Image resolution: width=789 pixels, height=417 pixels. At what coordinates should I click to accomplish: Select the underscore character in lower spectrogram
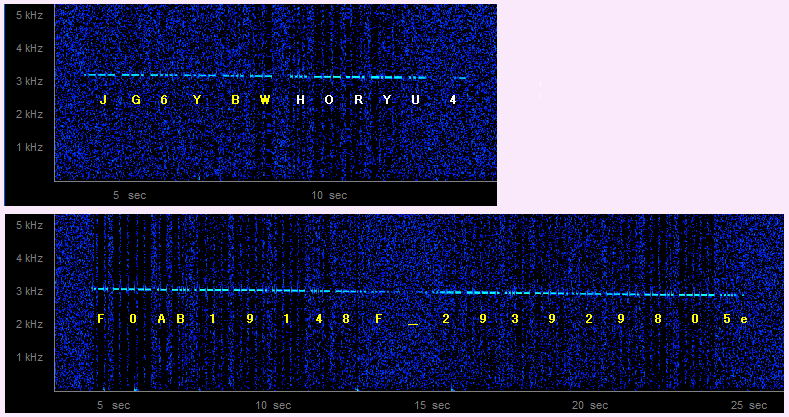pyautogui.click(x=413, y=324)
